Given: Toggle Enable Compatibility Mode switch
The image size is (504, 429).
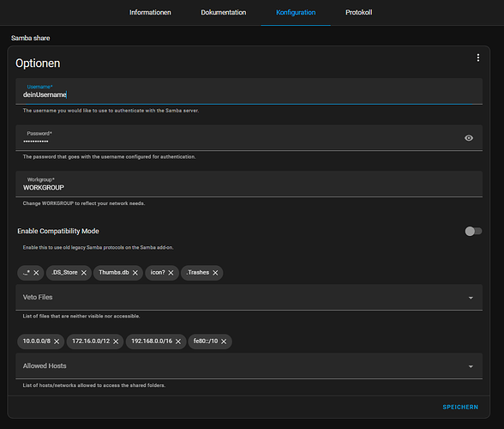Looking at the screenshot, I should pos(473,231).
